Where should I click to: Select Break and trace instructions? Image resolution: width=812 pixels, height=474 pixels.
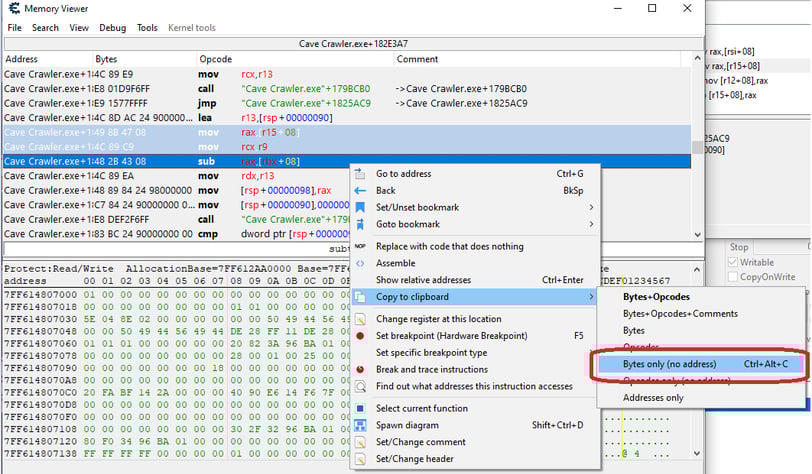click(475, 369)
